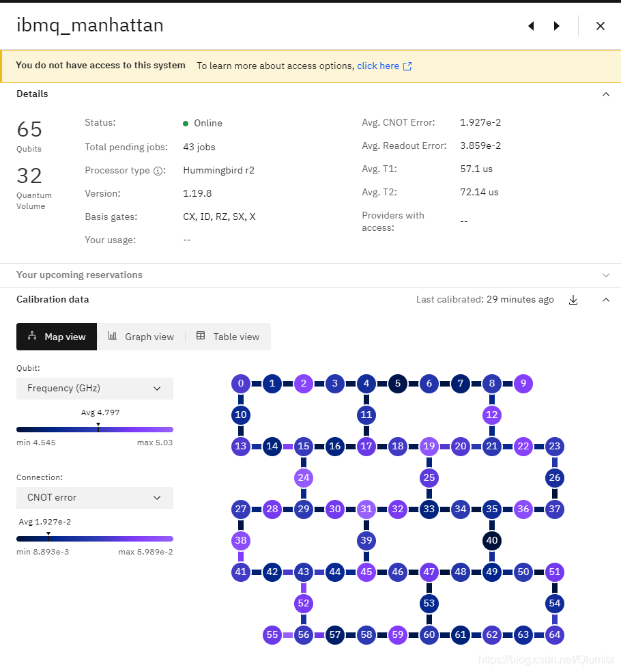Select qubit 5 on the map

(398, 384)
